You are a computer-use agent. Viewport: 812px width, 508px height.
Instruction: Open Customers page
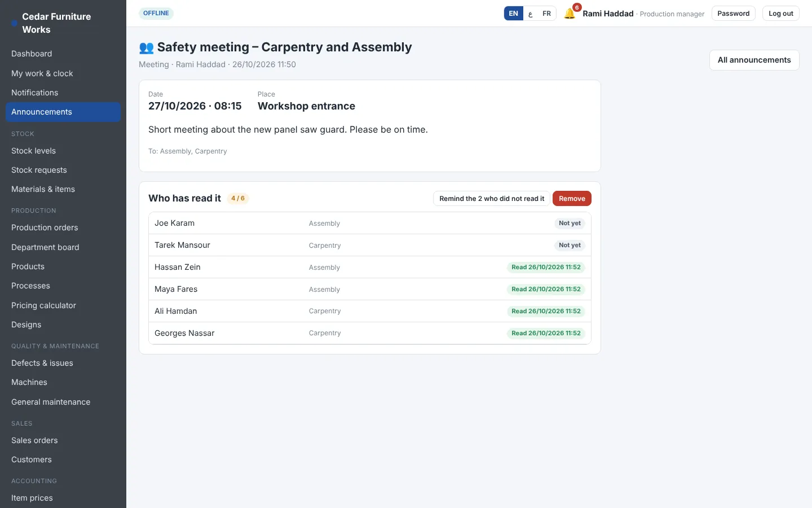(x=63, y=459)
